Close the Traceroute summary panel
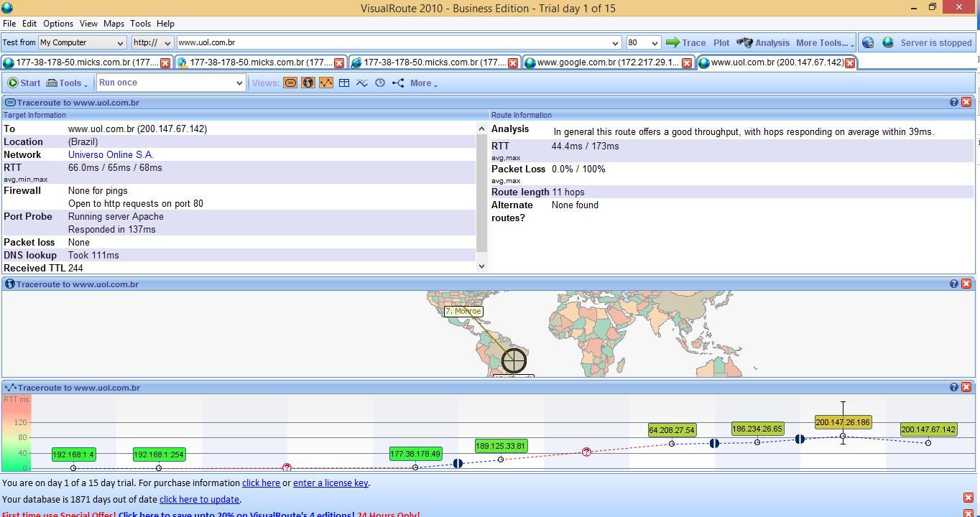Image resolution: width=980 pixels, height=517 pixels. pyautogui.click(x=966, y=102)
